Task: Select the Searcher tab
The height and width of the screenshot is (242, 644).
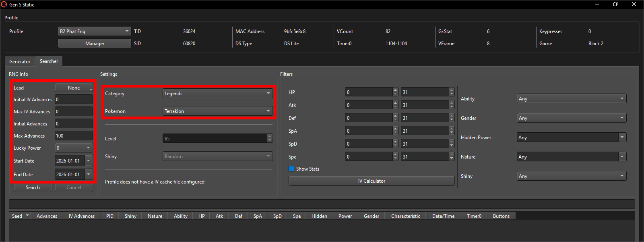Action: pyautogui.click(x=49, y=61)
